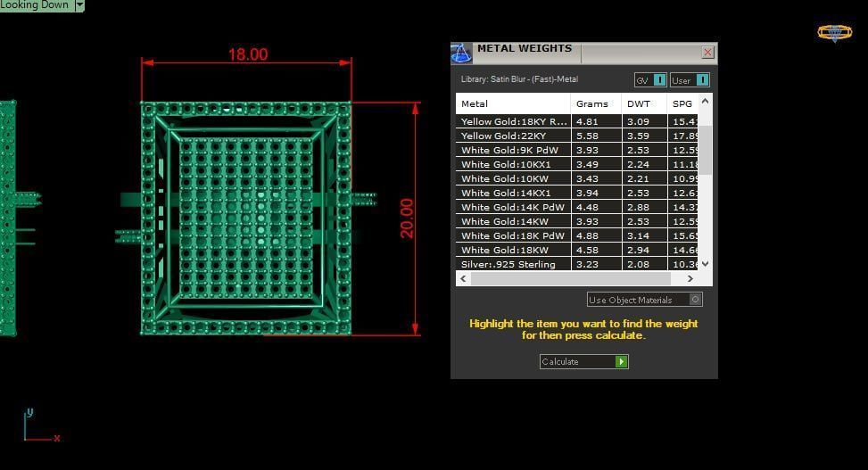The width and height of the screenshot is (868, 470).
Task: Click the green jewelry model in viewport
Action: pos(246,219)
